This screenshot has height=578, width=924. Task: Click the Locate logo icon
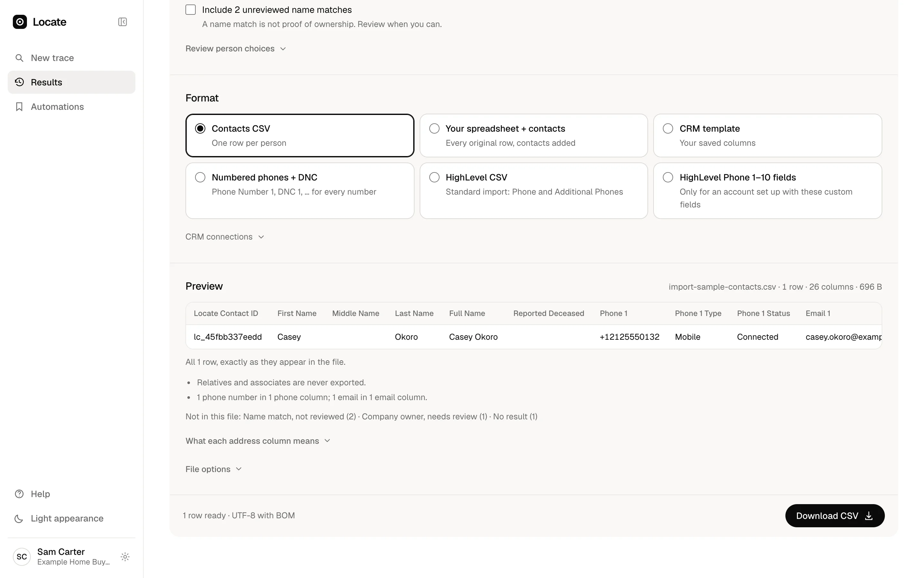(x=20, y=22)
